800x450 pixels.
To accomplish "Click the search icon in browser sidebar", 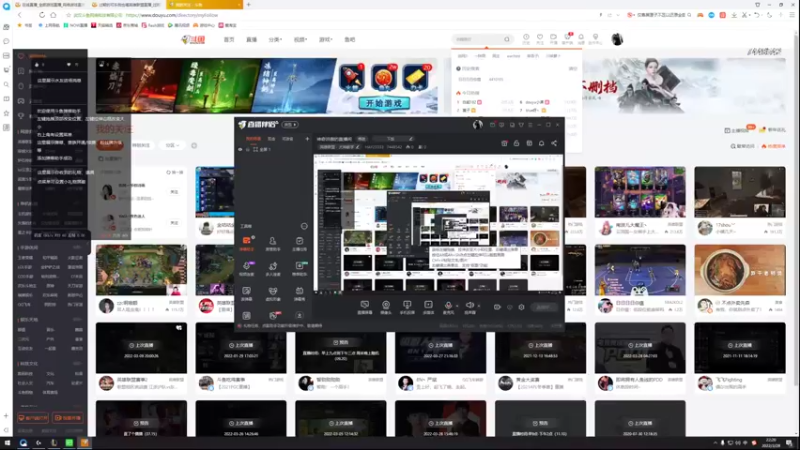I will (x=6, y=84).
